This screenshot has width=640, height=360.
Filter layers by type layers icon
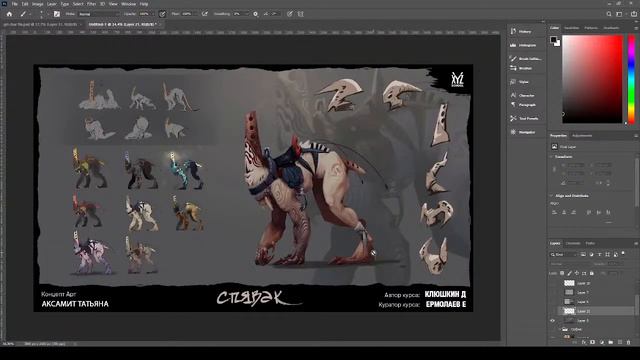600,255
